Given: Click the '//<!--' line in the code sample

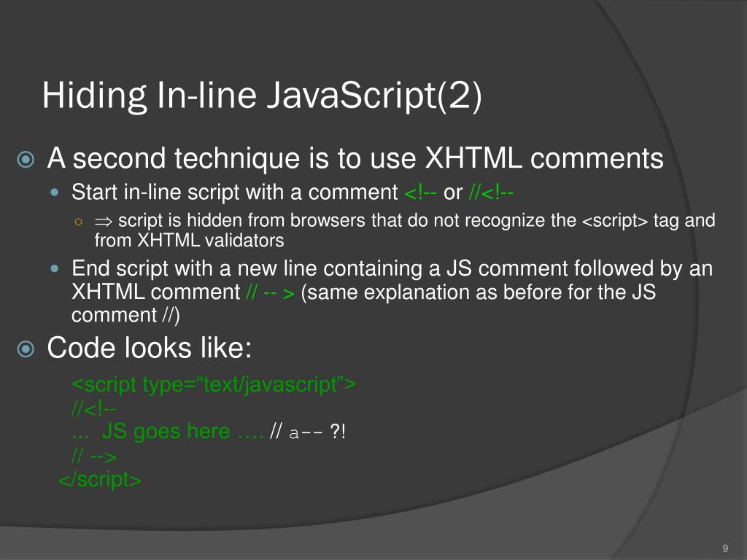Looking at the screenshot, I should coord(94,408).
